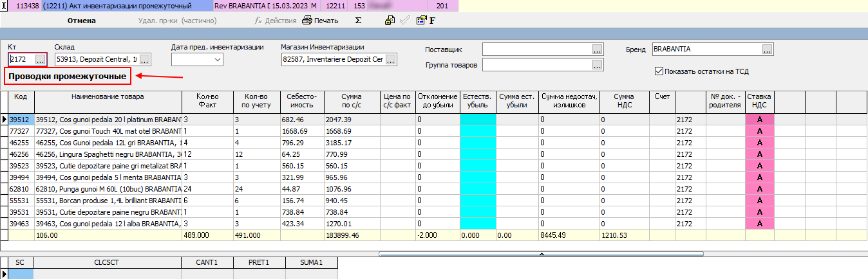Click total 8445.49 недостач footer value
The height and width of the screenshot is (279, 868).
(x=569, y=236)
